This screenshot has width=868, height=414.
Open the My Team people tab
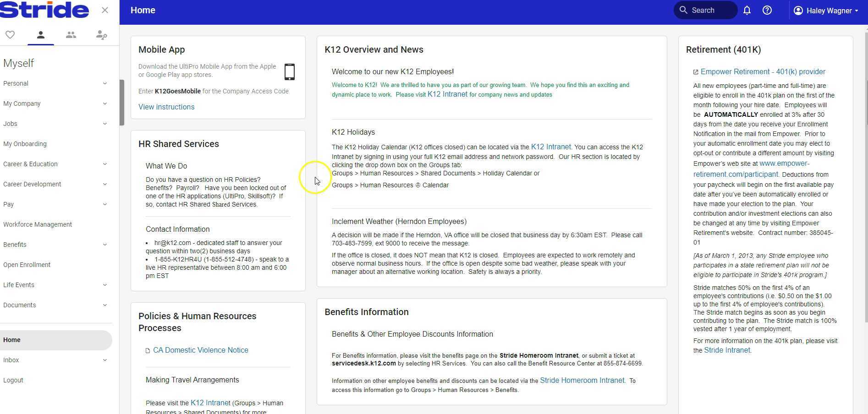pyautogui.click(x=71, y=35)
